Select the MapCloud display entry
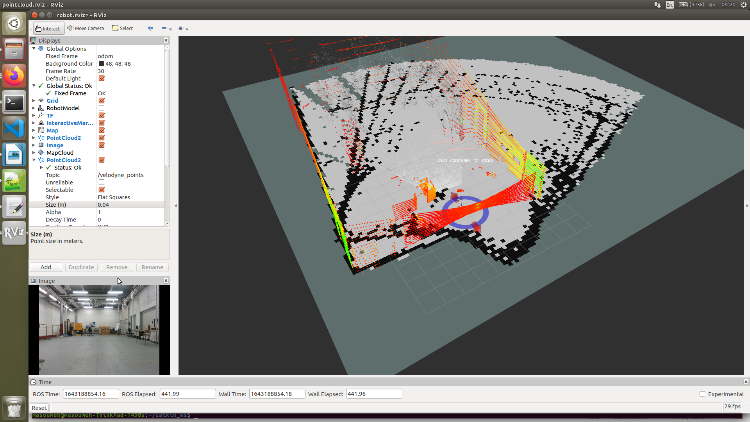The width and height of the screenshot is (750, 422). click(x=60, y=152)
